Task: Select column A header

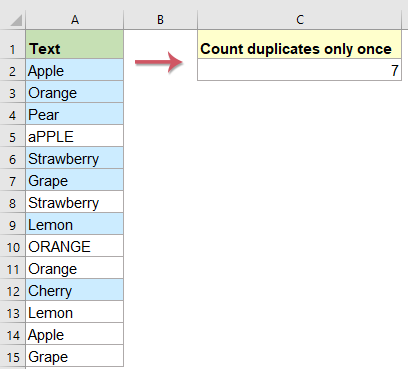Action: point(75,20)
